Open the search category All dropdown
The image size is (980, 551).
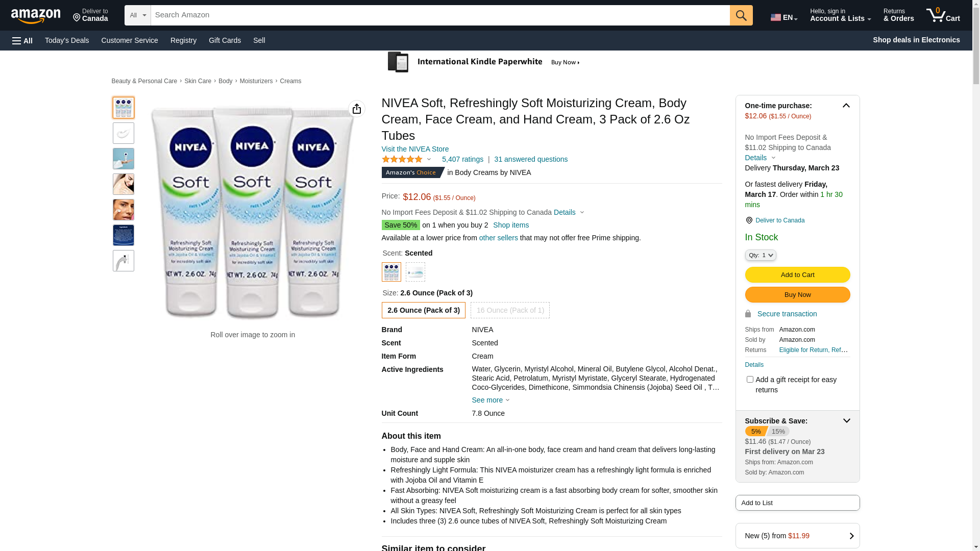pos(137,15)
